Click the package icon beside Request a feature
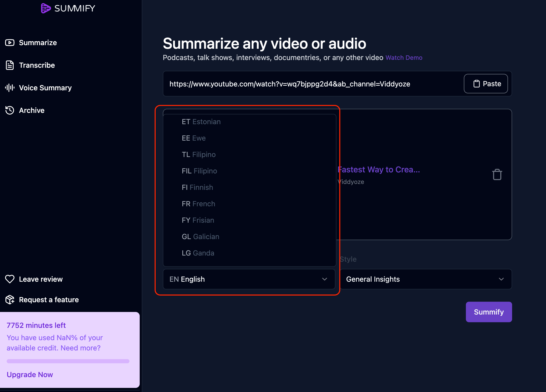546x392 pixels. coord(10,300)
